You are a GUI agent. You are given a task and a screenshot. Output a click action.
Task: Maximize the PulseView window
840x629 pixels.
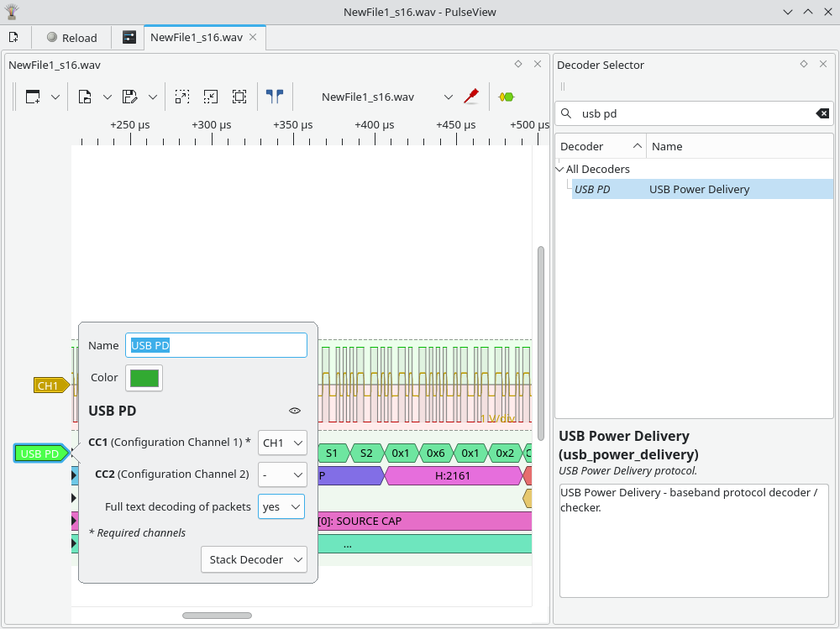(x=808, y=12)
